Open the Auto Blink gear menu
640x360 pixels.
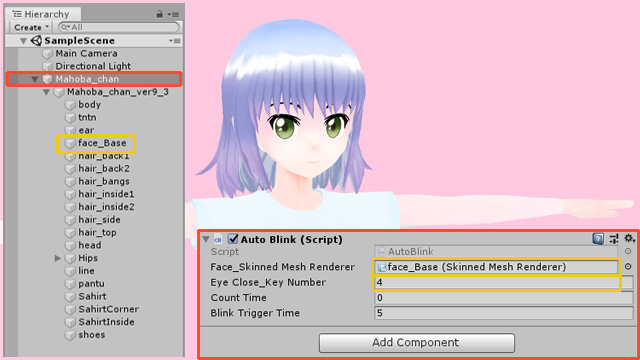(x=629, y=238)
